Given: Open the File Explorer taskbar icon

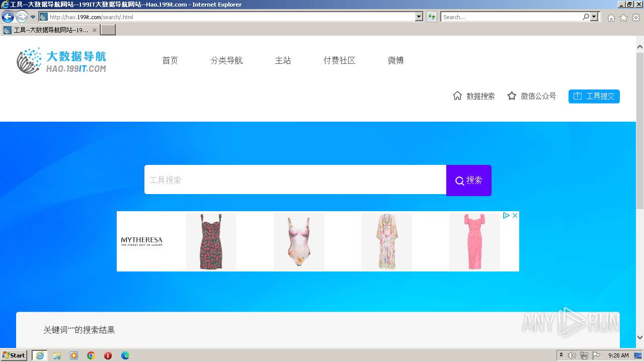Looking at the screenshot, I should pyautogui.click(x=57, y=355).
